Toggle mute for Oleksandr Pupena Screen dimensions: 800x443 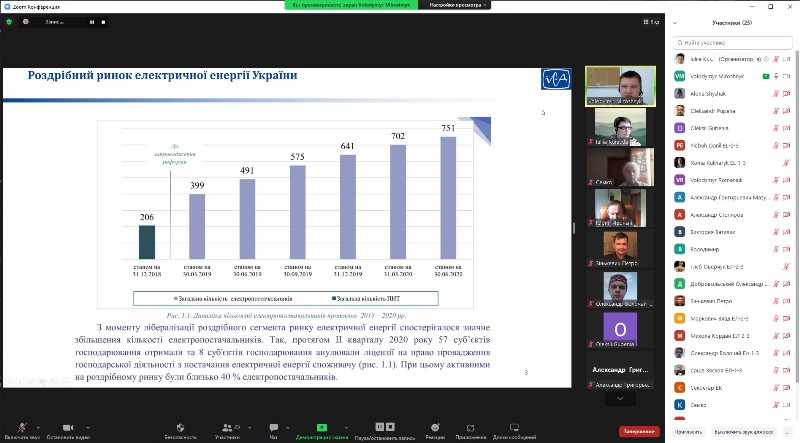(x=776, y=111)
